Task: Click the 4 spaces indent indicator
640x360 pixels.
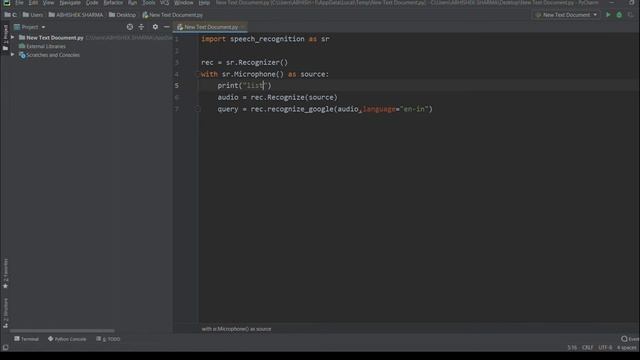Action: pos(627,348)
